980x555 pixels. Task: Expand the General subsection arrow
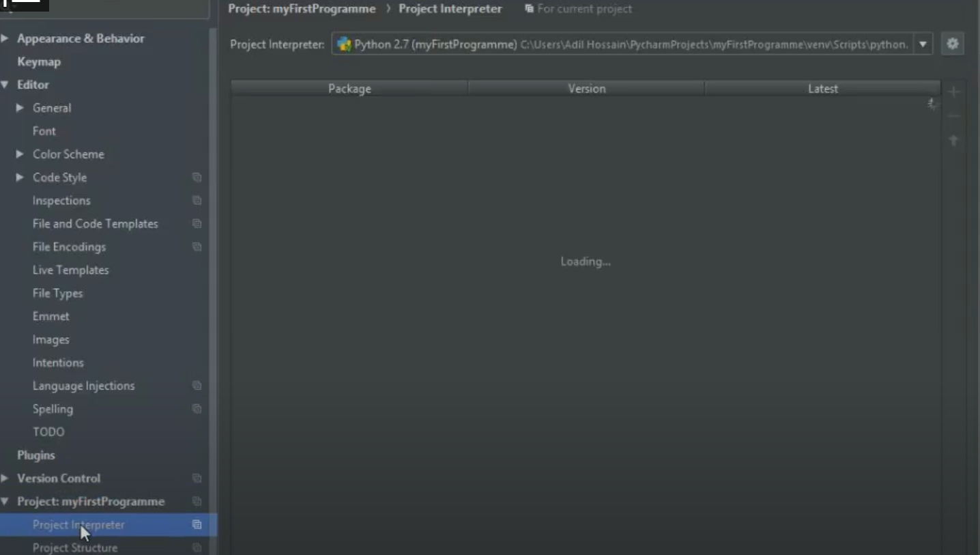20,108
